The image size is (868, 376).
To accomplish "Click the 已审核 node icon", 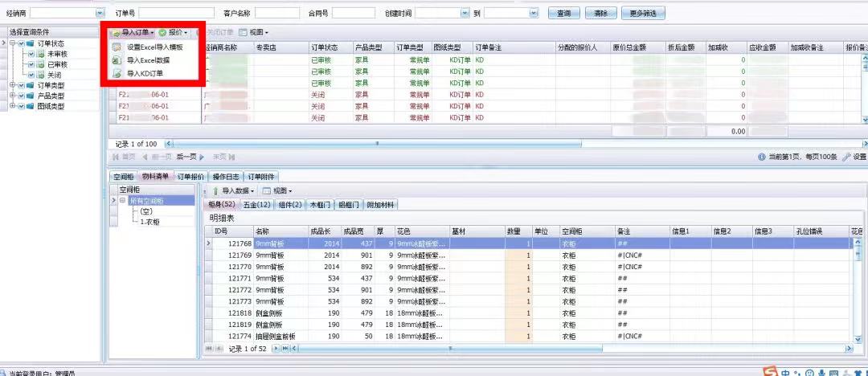I will point(40,64).
